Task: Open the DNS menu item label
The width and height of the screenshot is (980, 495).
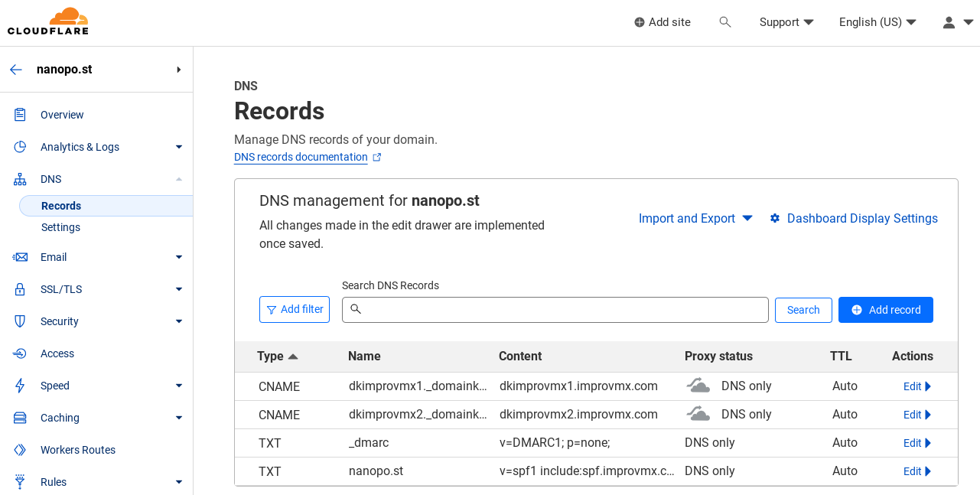Action: click(50, 179)
